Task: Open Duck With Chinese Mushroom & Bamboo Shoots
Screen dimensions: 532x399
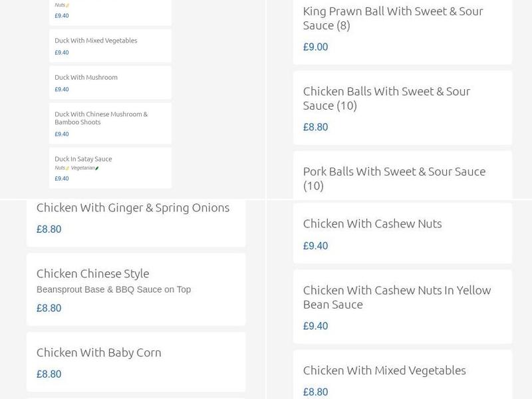Action: point(110,123)
